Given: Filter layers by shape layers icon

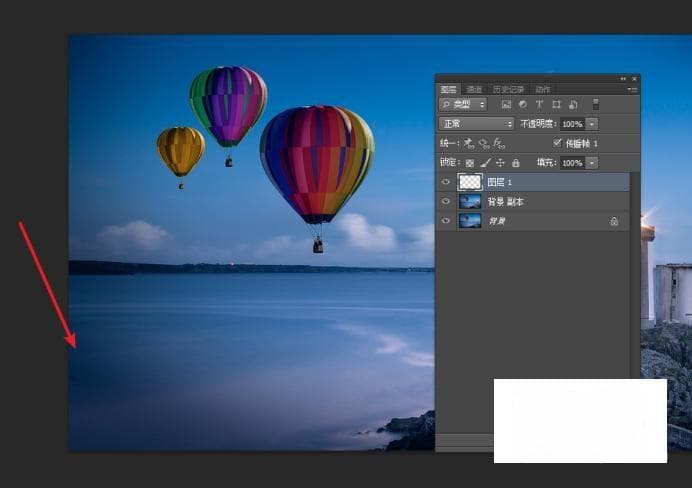Looking at the screenshot, I should tap(556, 105).
